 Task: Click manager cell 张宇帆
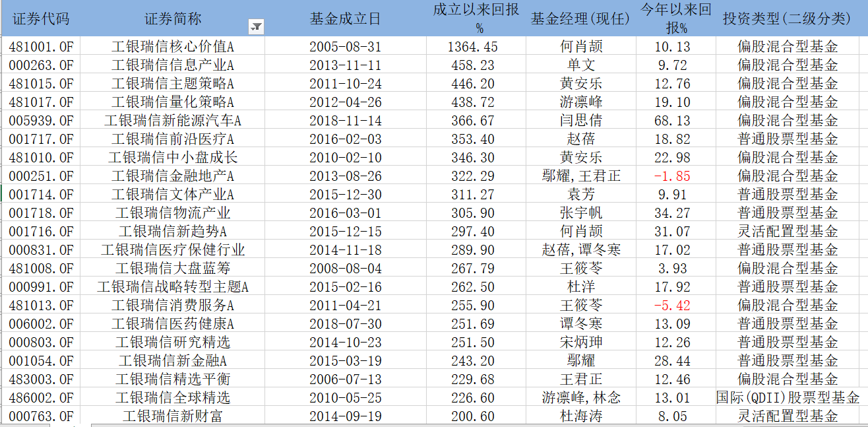(580, 213)
